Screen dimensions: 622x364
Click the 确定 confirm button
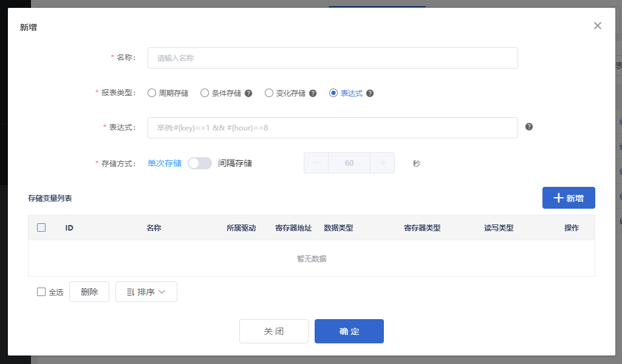(349, 331)
